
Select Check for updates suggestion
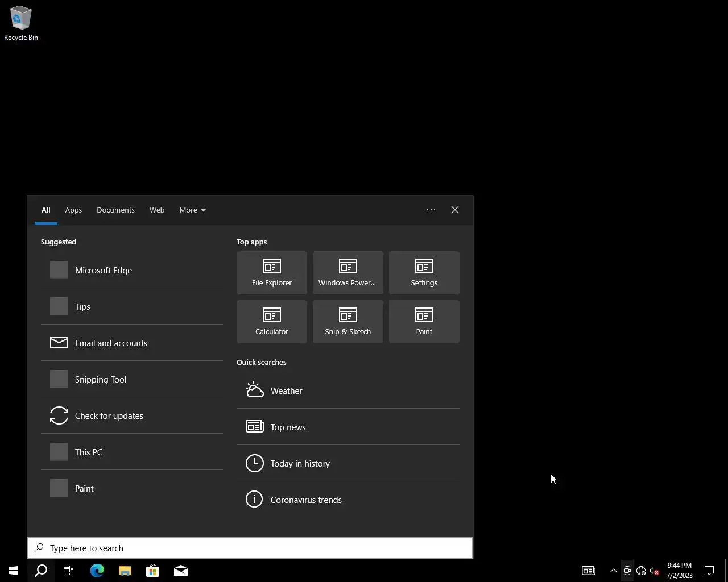132,415
